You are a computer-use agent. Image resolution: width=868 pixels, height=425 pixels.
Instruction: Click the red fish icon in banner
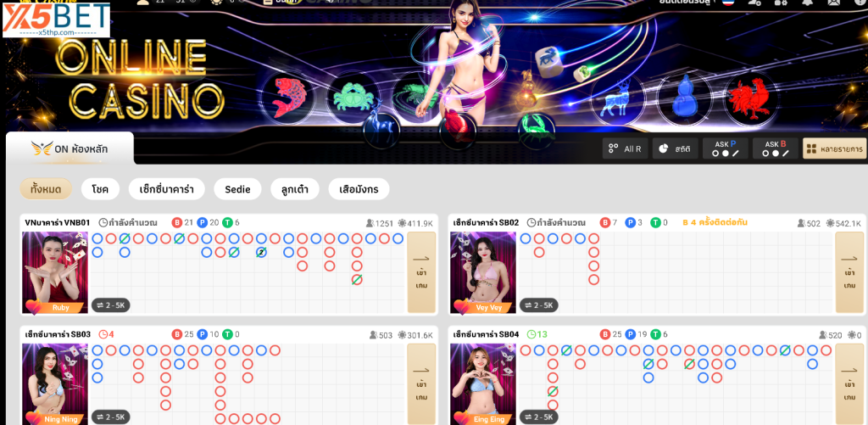tap(287, 97)
